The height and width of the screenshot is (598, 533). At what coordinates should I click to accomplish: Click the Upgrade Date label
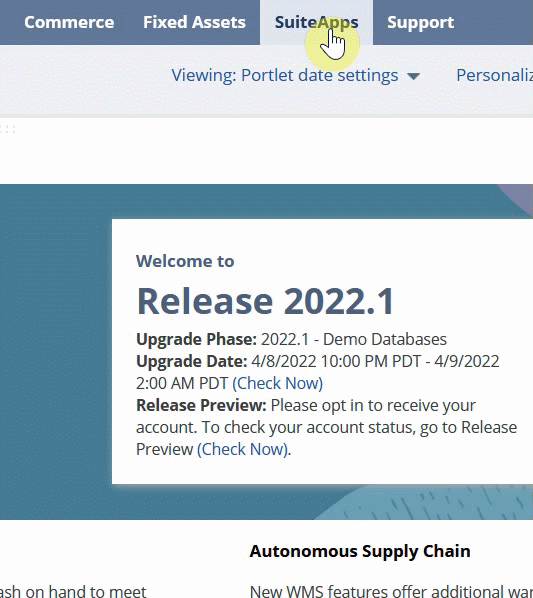click(x=192, y=361)
